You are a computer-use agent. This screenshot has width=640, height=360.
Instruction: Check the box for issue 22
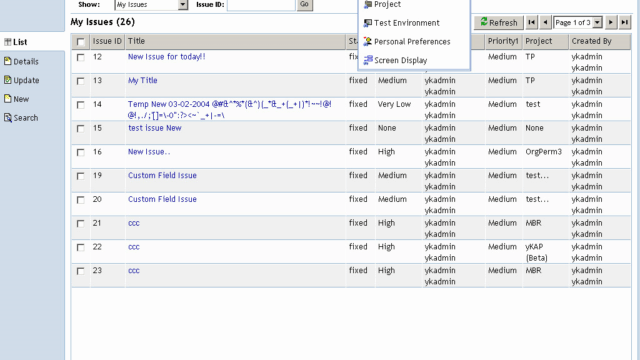[x=80, y=247]
